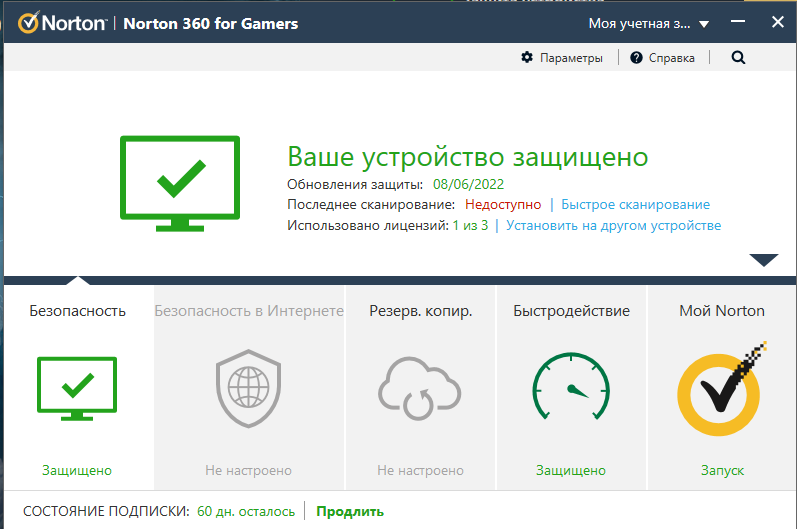The height and width of the screenshot is (529, 797).
Task: Click the Продлить subscription link
Action: pos(350,511)
